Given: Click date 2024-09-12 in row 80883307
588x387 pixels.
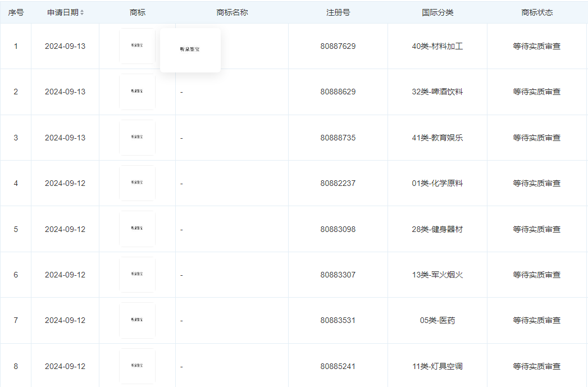Looking at the screenshot, I should tap(65, 275).
